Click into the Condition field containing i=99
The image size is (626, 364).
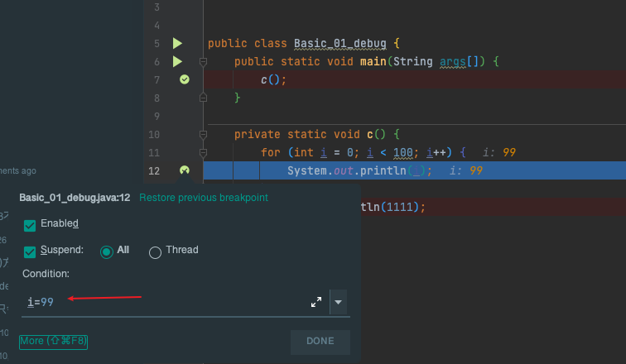tap(166, 303)
